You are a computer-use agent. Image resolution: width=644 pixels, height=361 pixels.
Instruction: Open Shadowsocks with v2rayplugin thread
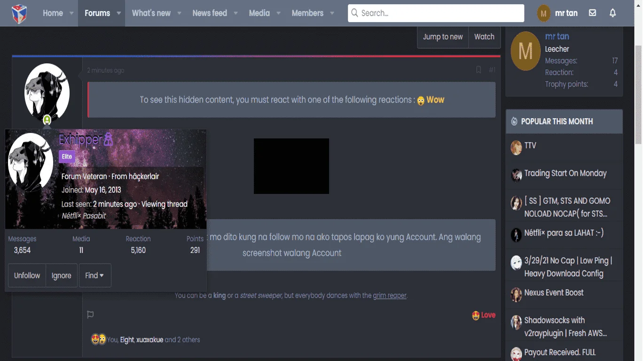click(565, 327)
